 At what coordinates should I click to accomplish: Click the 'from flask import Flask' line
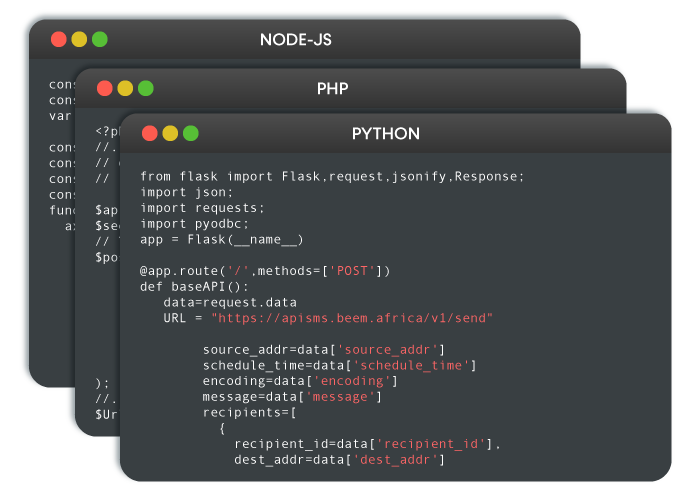pos(332,176)
